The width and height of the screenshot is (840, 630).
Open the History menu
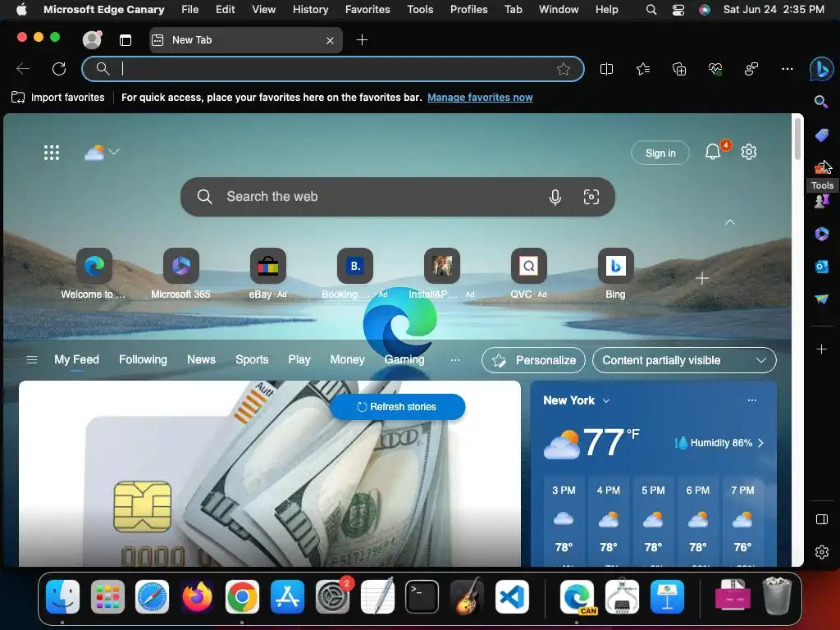310,9
